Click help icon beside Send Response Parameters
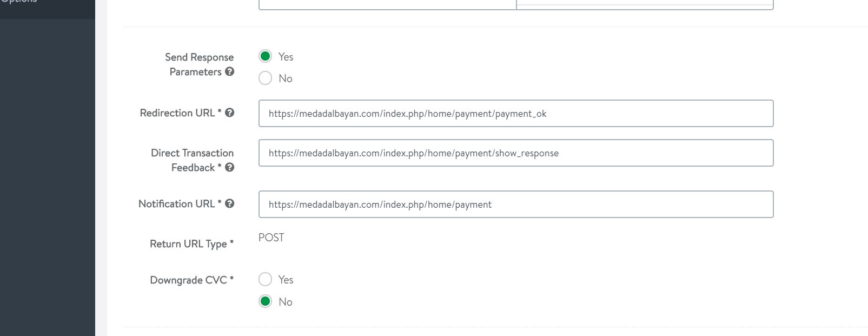Image resolution: width=868 pixels, height=336 pixels. point(230,71)
